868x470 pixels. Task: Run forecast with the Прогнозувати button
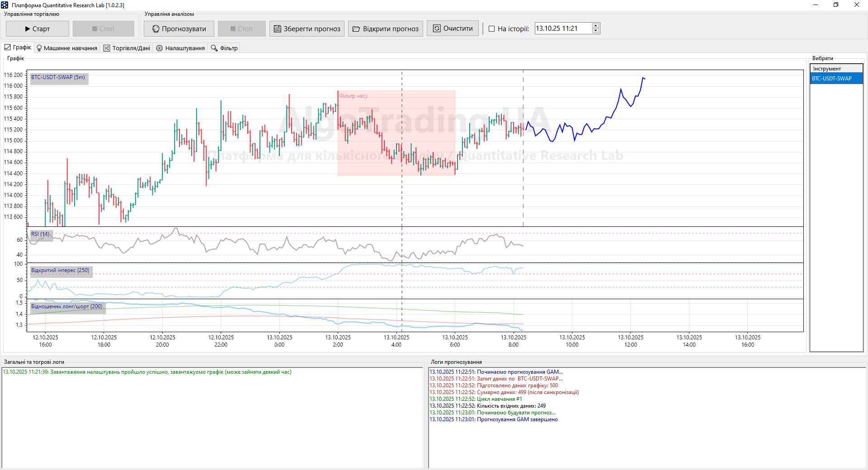coord(179,29)
